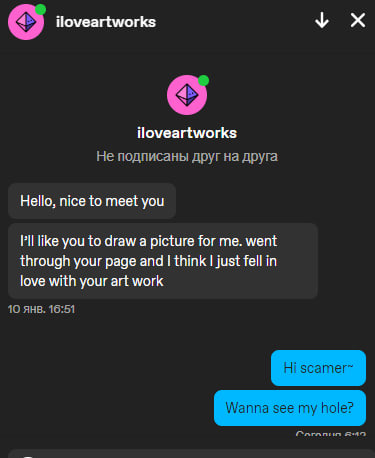
Task: Click the green online dot on header avatar
Action: click(40, 9)
